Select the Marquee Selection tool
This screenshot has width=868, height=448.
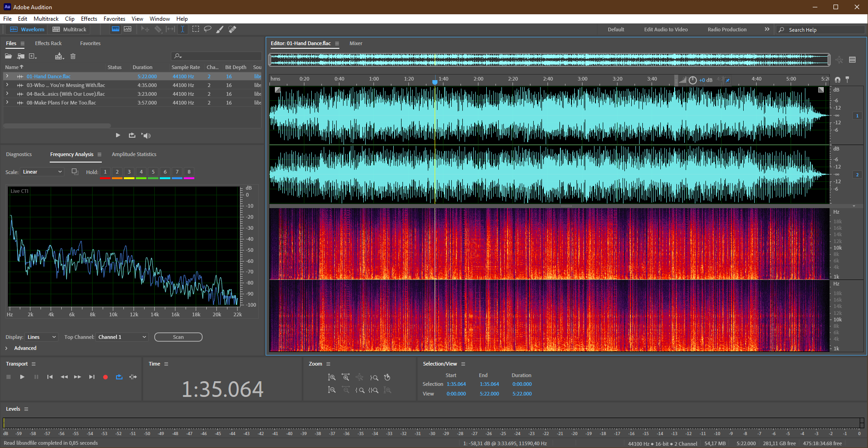click(x=196, y=29)
